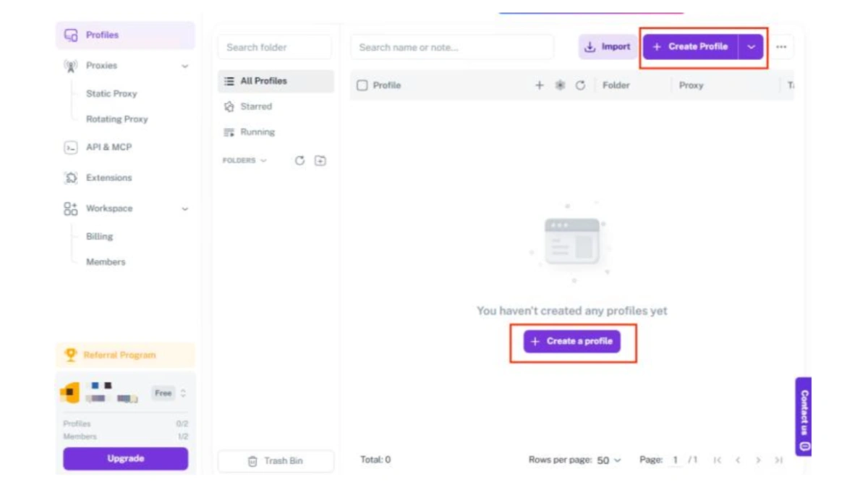Open the Rows per page dropdown

609,460
